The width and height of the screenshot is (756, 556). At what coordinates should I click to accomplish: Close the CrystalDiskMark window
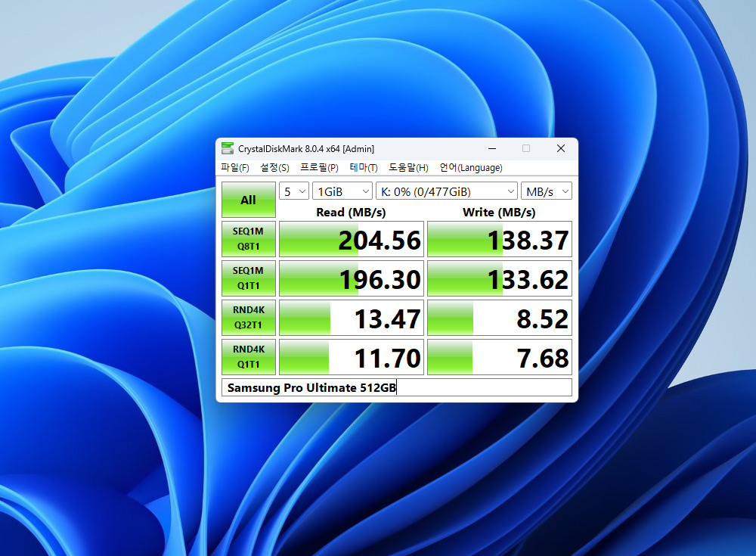point(561,149)
